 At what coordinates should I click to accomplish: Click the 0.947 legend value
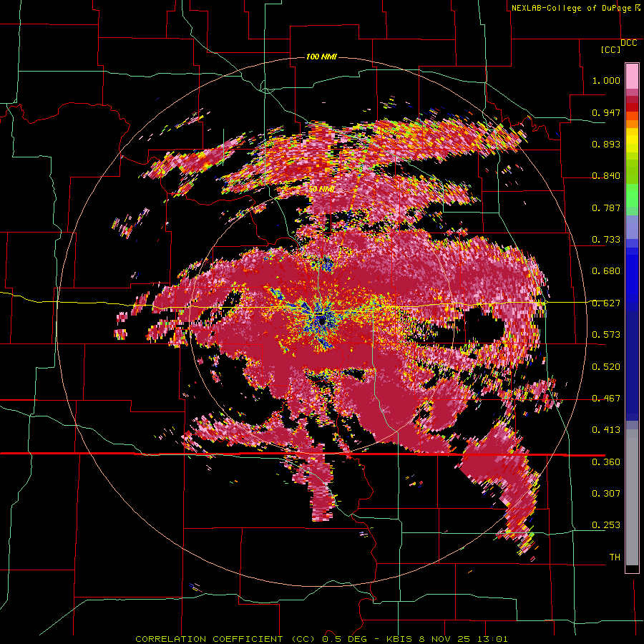tap(606, 112)
